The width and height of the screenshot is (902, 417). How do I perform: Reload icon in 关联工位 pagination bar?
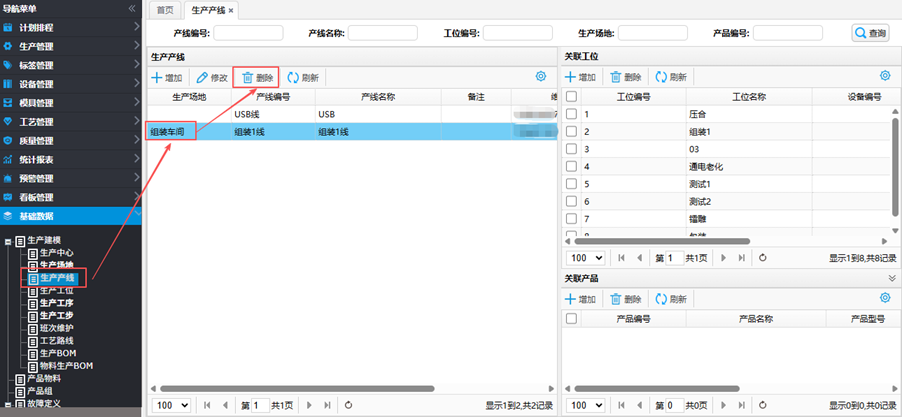pyautogui.click(x=763, y=258)
